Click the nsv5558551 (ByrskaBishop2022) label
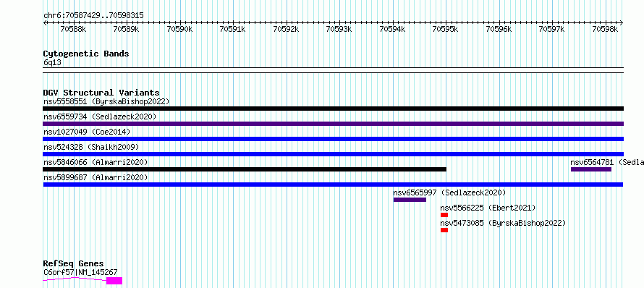The height and width of the screenshot is (288, 644). click(x=106, y=101)
